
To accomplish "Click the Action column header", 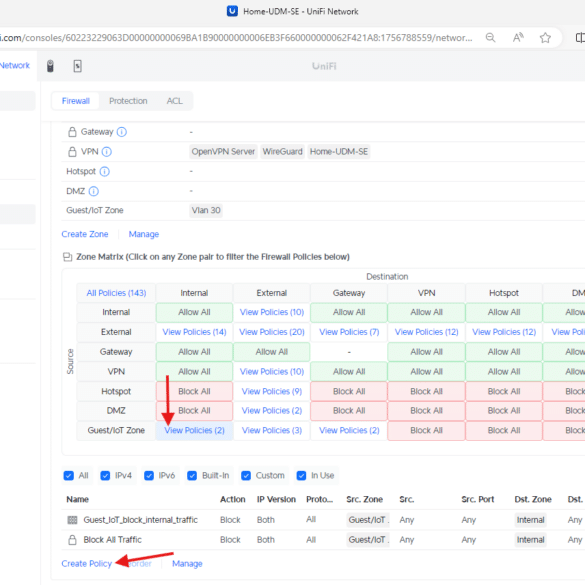I will click(232, 500).
